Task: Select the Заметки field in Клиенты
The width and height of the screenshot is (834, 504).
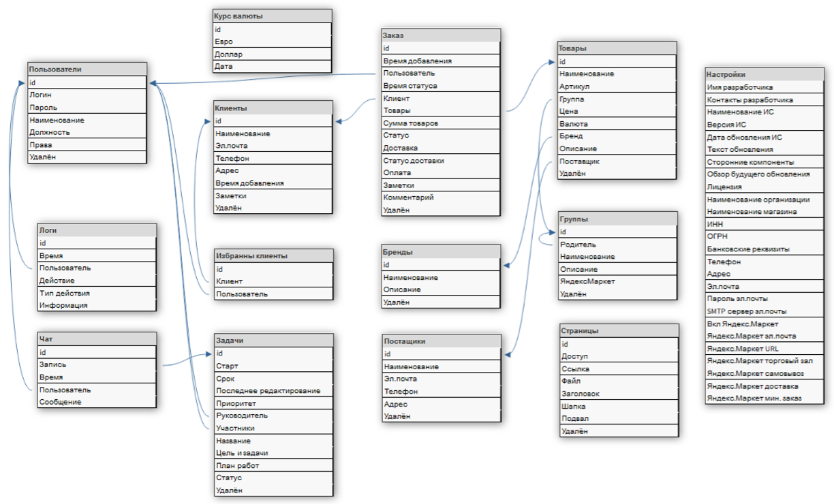Action: point(273,195)
